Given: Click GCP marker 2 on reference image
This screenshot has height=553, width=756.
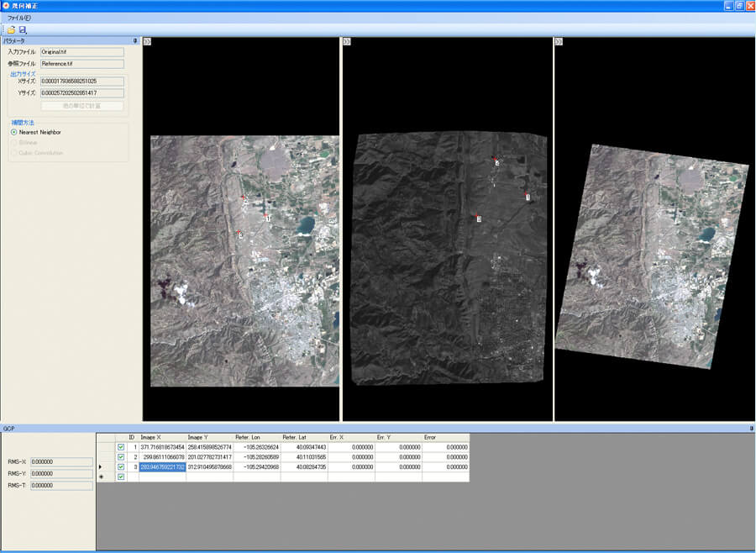Looking at the screenshot, I should (496, 161).
